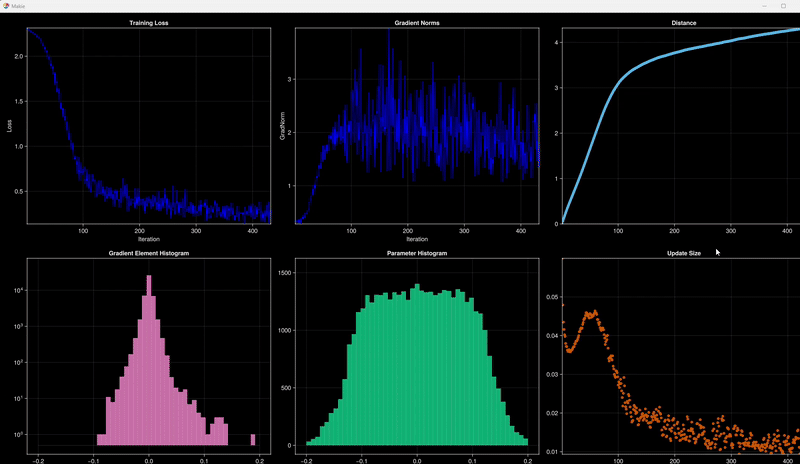The image size is (800, 464).
Task: Click the Makie app icon in title bar
Action: pos(6,6)
